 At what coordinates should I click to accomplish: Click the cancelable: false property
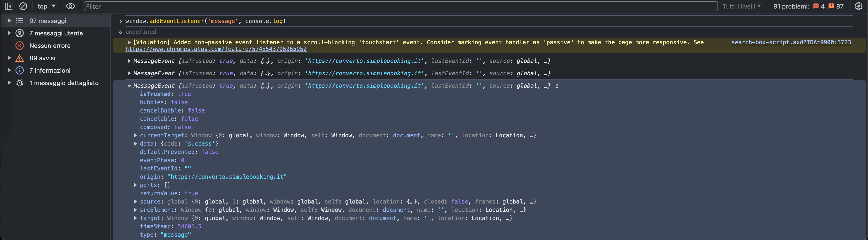point(169,119)
